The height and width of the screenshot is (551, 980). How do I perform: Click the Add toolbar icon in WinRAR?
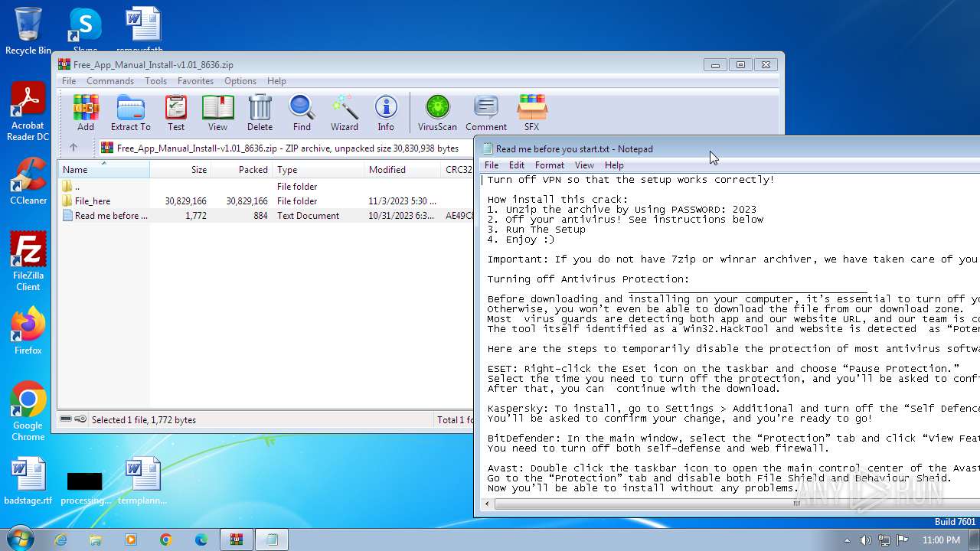tap(86, 112)
